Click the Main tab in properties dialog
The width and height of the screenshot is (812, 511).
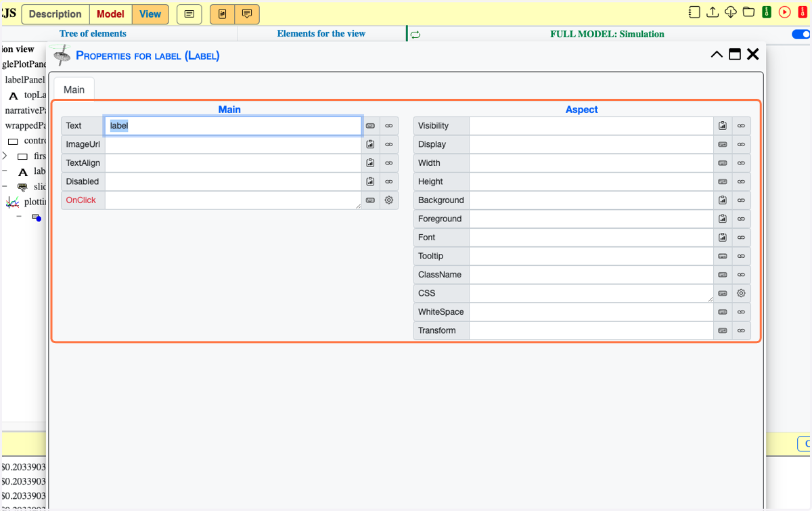[x=74, y=89]
